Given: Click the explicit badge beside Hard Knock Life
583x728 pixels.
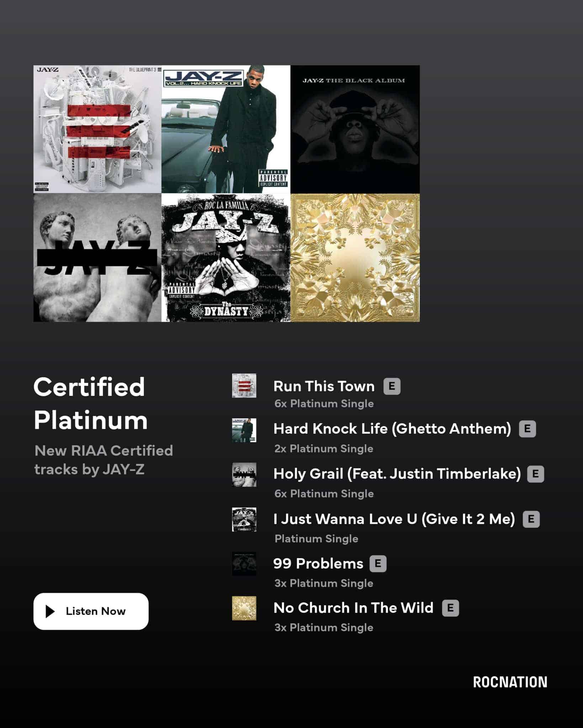Looking at the screenshot, I should 528,429.
